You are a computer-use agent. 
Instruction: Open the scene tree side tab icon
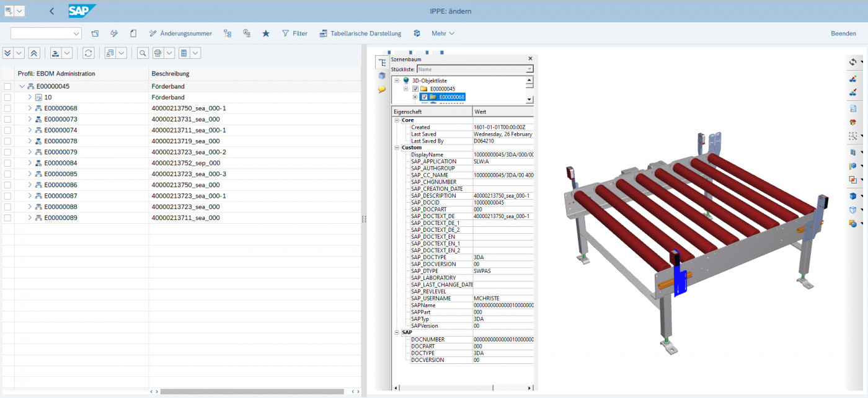click(382, 63)
